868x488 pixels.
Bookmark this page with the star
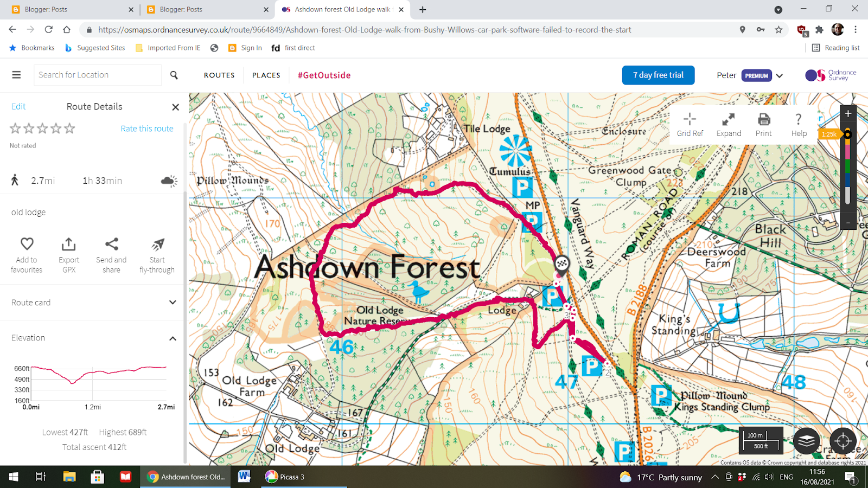click(x=778, y=30)
